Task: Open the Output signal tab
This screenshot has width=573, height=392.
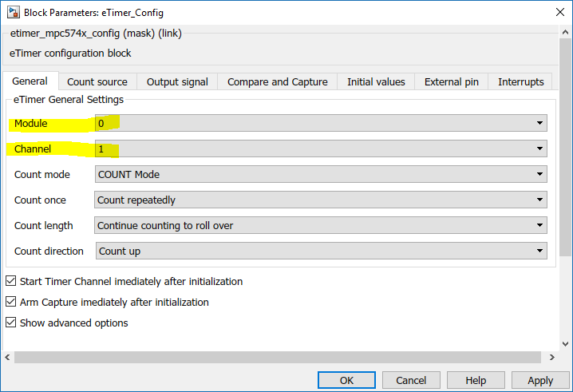Action: point(177,82)
